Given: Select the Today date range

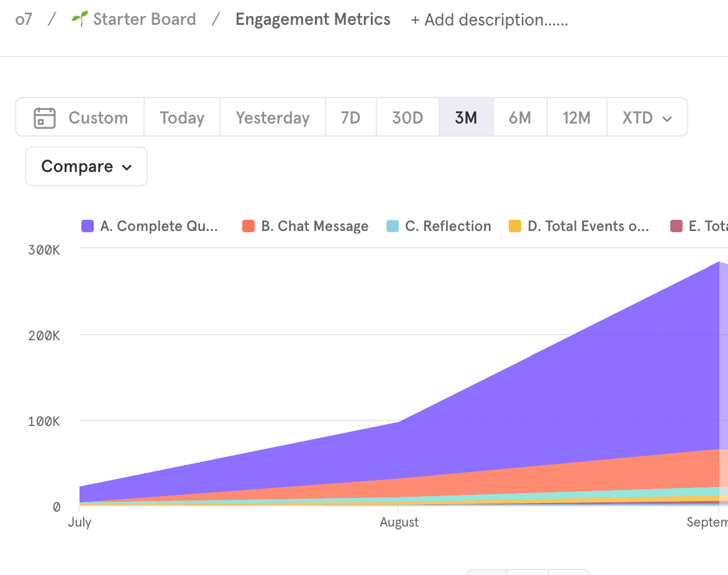Looking at the screenshot, I should pos(182,117).
